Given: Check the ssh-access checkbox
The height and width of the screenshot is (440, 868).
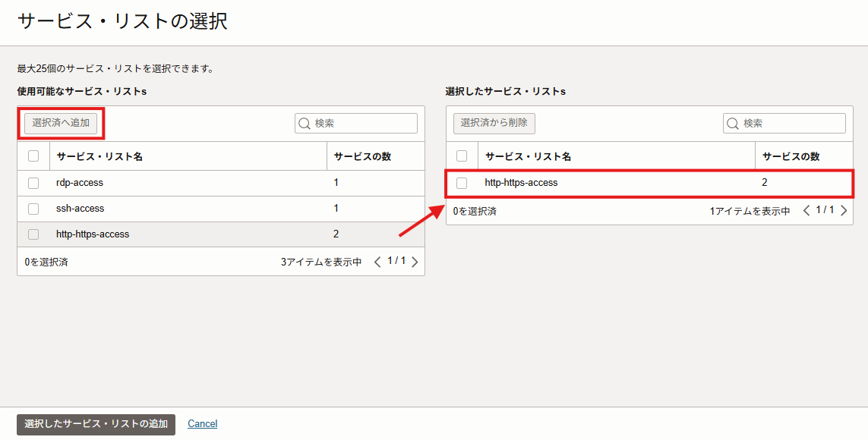Looking at the screenshot, I should point(33,209).
